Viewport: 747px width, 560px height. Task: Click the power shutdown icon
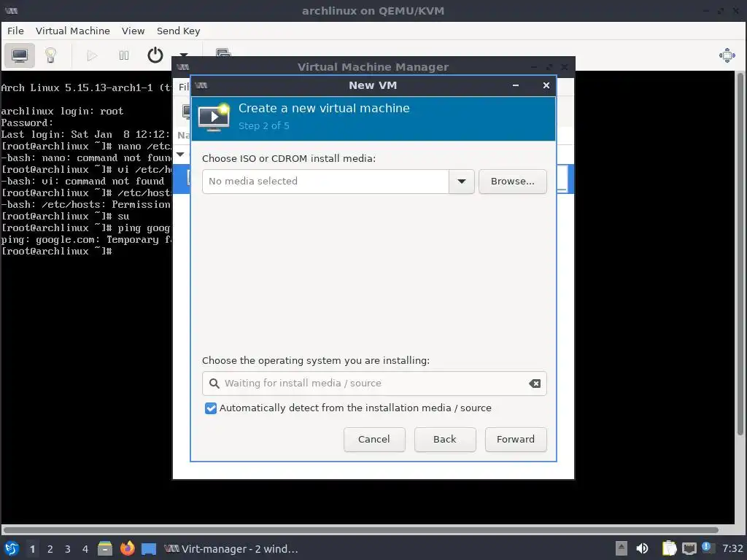(x=155, y=55)
